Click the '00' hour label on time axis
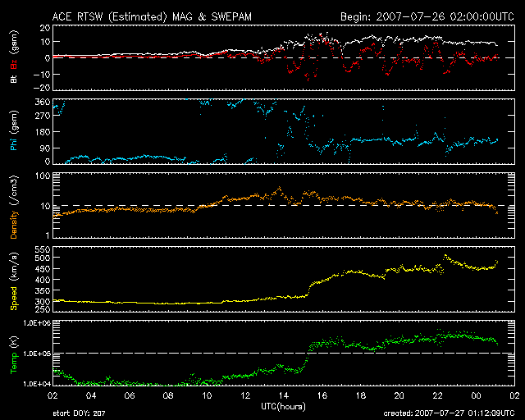 tap(476, 396)
